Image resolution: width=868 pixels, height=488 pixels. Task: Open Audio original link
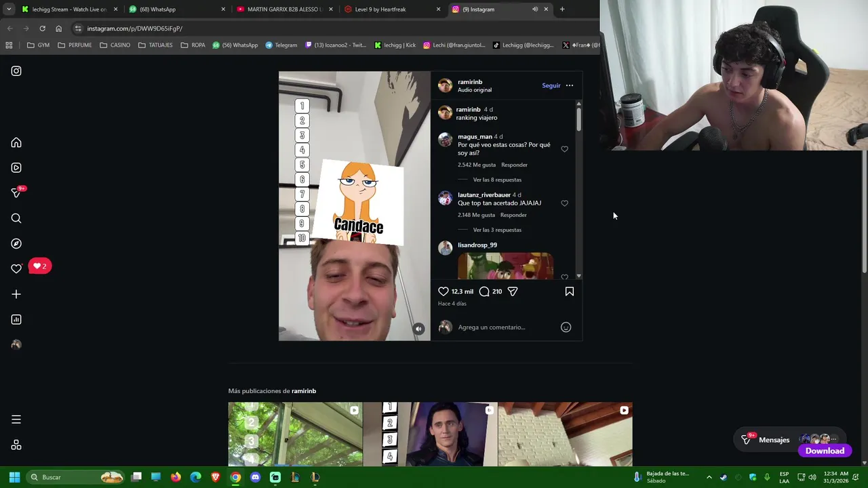(475, 90)
